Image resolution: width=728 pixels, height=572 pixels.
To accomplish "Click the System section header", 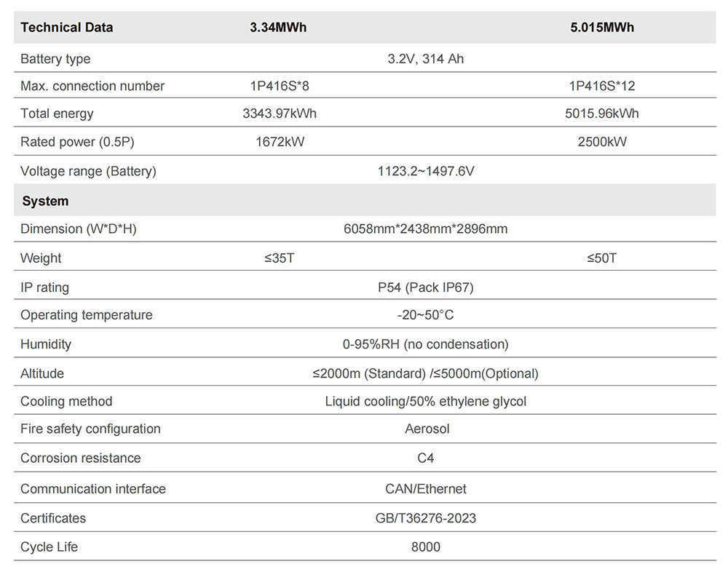I will (x=45, y=201).
